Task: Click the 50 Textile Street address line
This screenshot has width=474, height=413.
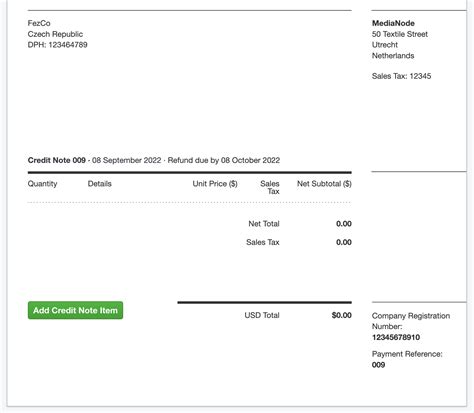Action: coord(400,34)
